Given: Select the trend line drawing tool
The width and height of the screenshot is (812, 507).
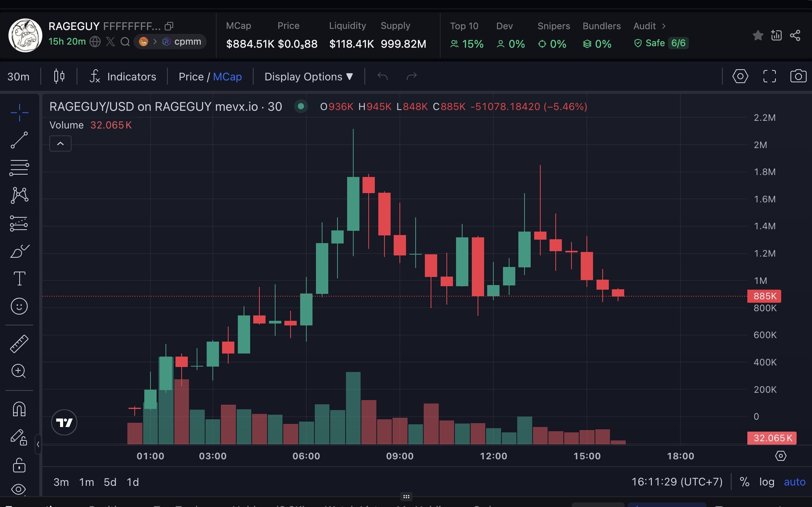Looking at the screenshot, I should pyautogui.click(x=19, y=140).
